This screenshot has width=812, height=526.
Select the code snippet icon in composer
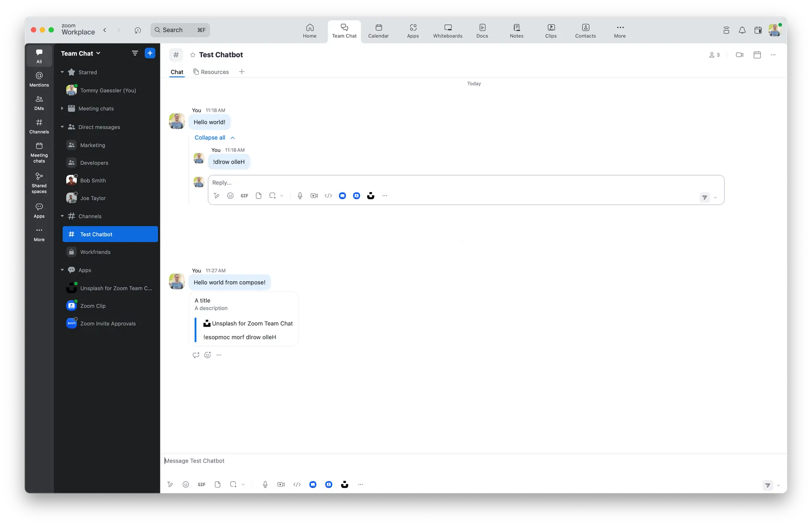[x=297, y=485]
